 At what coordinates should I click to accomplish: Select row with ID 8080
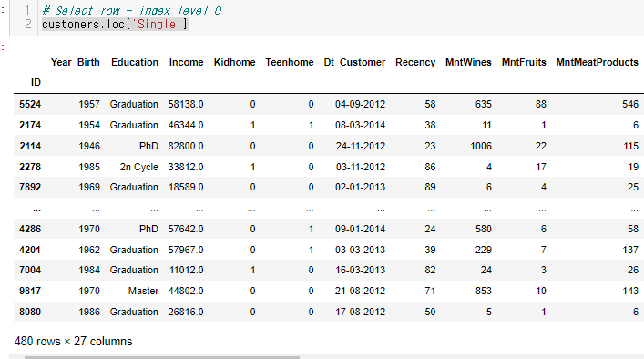(x=329, y=312)
